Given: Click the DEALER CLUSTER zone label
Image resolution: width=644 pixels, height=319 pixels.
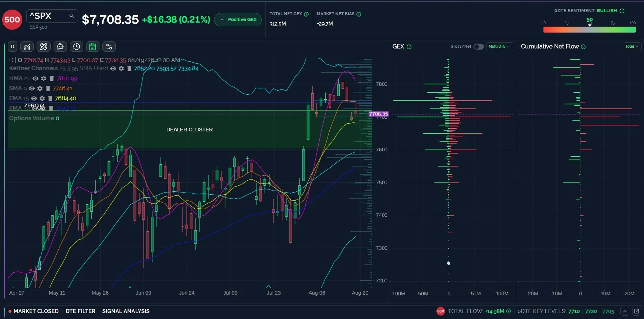Looking at the screenshot, I should coord(189,130).
